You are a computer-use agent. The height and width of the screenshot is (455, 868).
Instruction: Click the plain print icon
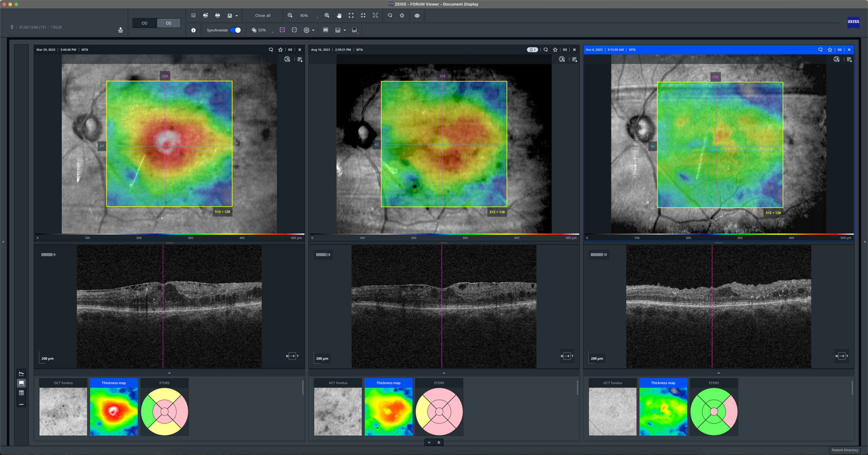click(x=218, y=16)
